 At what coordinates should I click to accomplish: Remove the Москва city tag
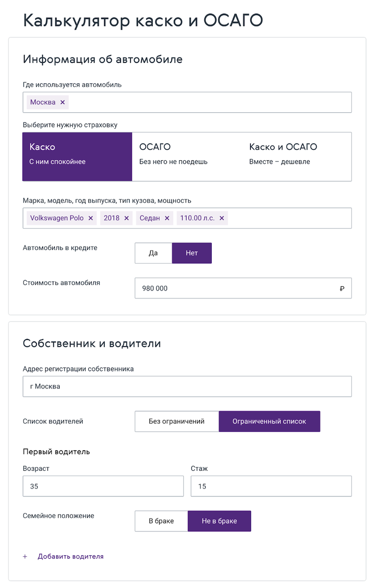pyautogui.click(x=62, y=102)
